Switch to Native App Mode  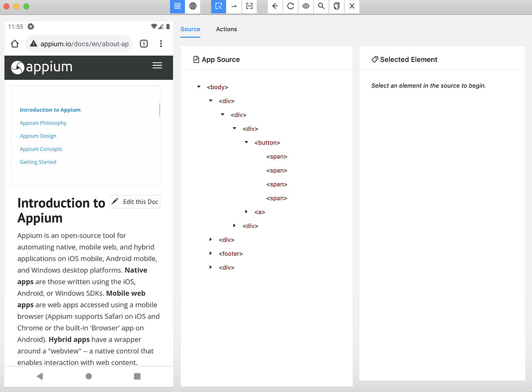[177, 6]
